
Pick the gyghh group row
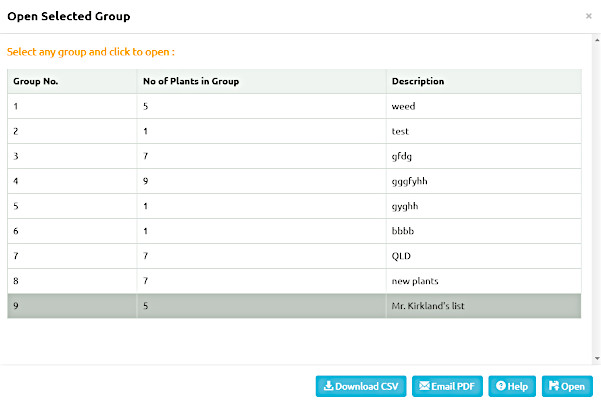(x=294, y=206)
